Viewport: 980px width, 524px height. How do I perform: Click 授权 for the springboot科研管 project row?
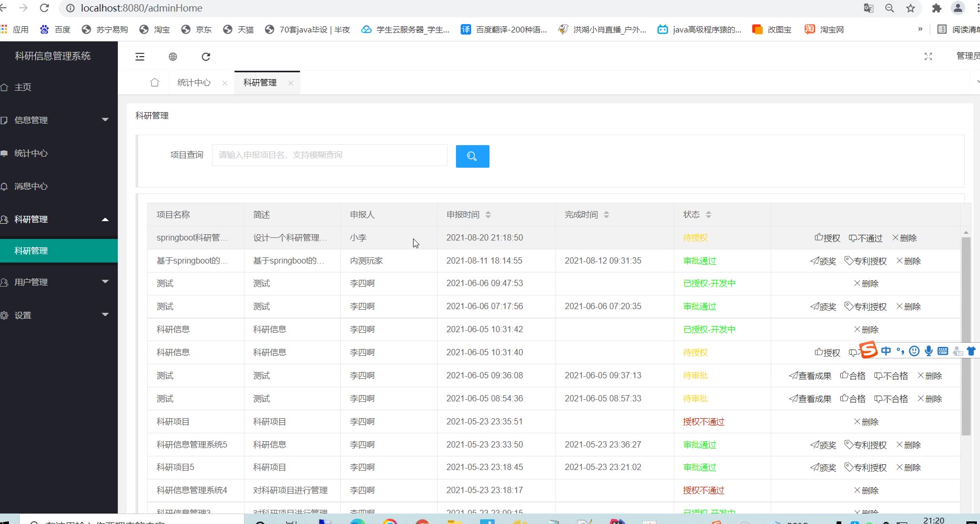(x=827, y=238)
